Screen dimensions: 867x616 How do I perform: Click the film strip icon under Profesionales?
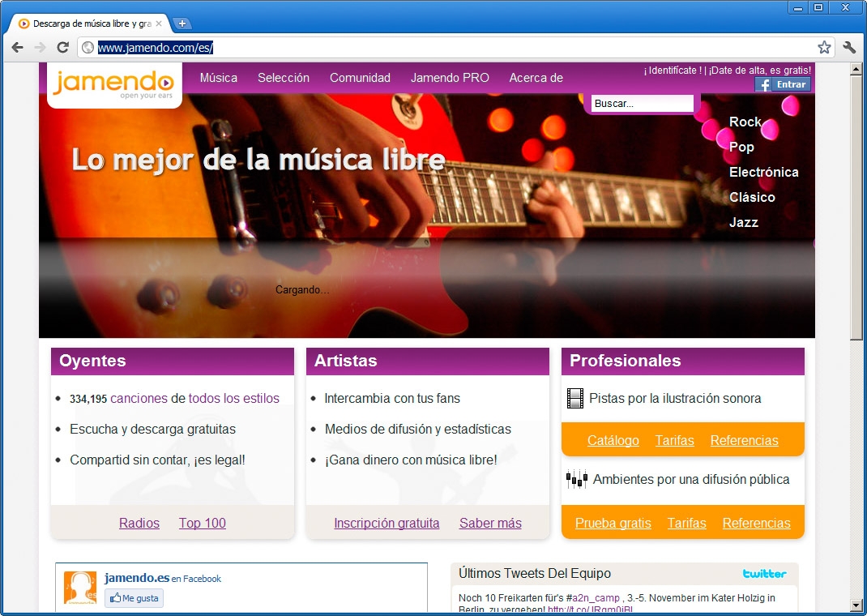575,398
